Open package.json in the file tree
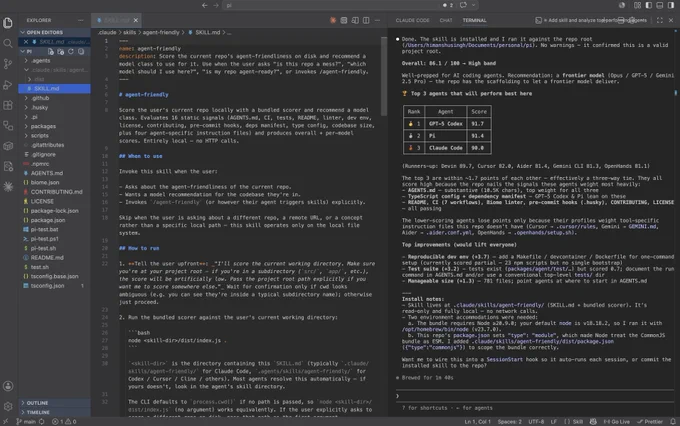 coord(54,220)
